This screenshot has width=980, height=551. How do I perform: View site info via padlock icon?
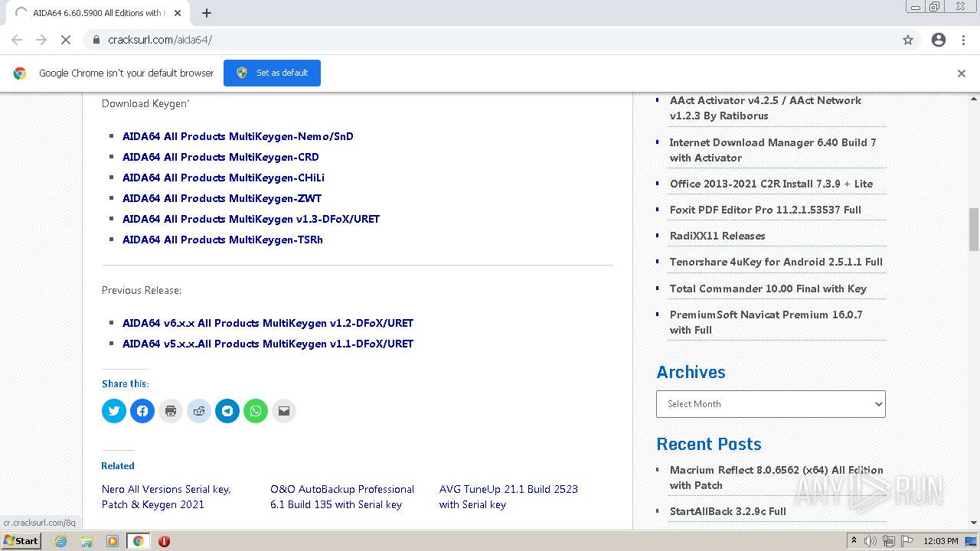(96, 40)
